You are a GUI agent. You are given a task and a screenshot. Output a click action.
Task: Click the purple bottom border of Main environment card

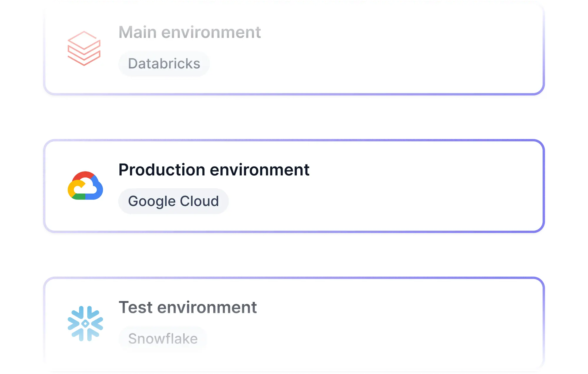(294, 94)
